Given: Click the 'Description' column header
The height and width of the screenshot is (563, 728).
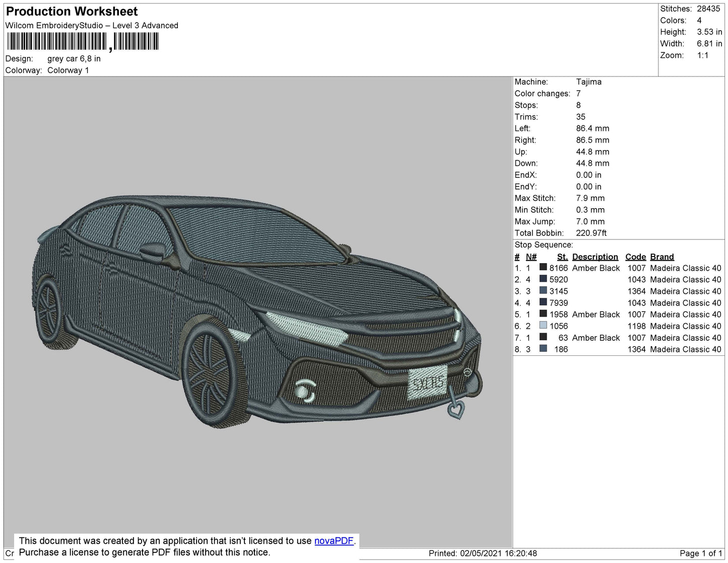Looking at the screenshot, I should pyautogui.click(x=595, y=257).
